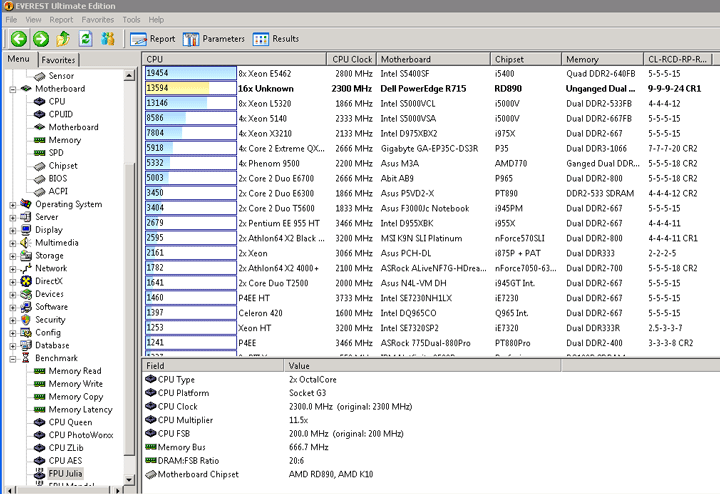720x494 pixels.
Task: Open the Report toolbar button
Action: pos(152,39)
